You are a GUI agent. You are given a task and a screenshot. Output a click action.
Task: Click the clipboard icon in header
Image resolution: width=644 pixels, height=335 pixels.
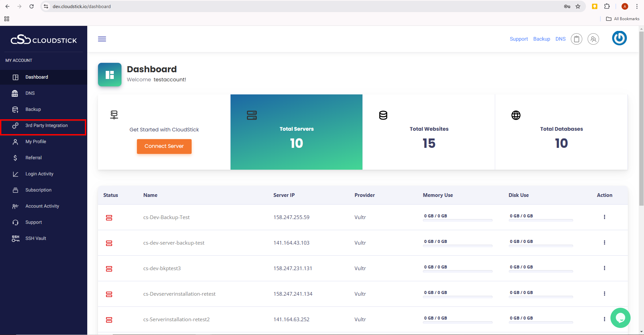click(x=576, y=39)
